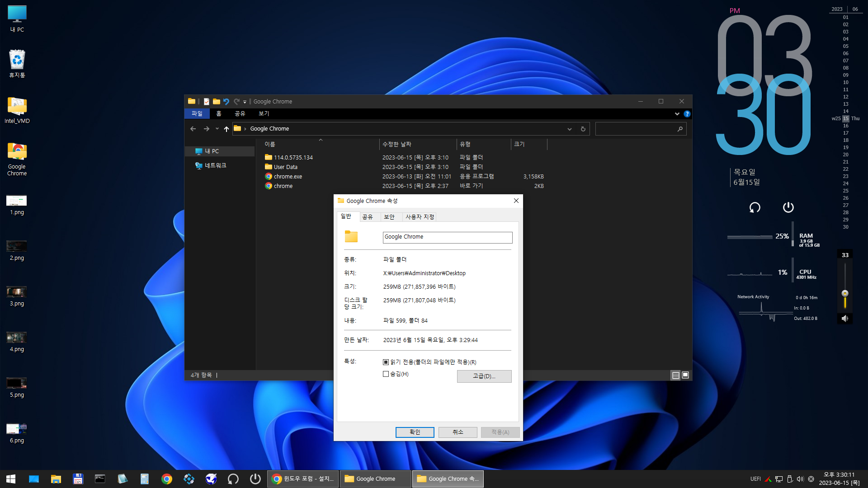Open command prompt taskbar icon
The width and height of the screenshot is (868, 488).
pyautogui.click(x=100, y=479)
